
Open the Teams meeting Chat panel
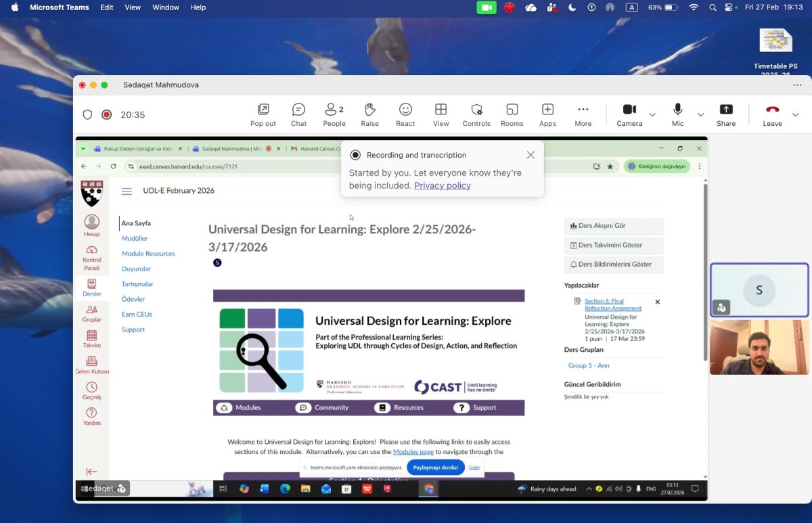click(x=298, y=114)
